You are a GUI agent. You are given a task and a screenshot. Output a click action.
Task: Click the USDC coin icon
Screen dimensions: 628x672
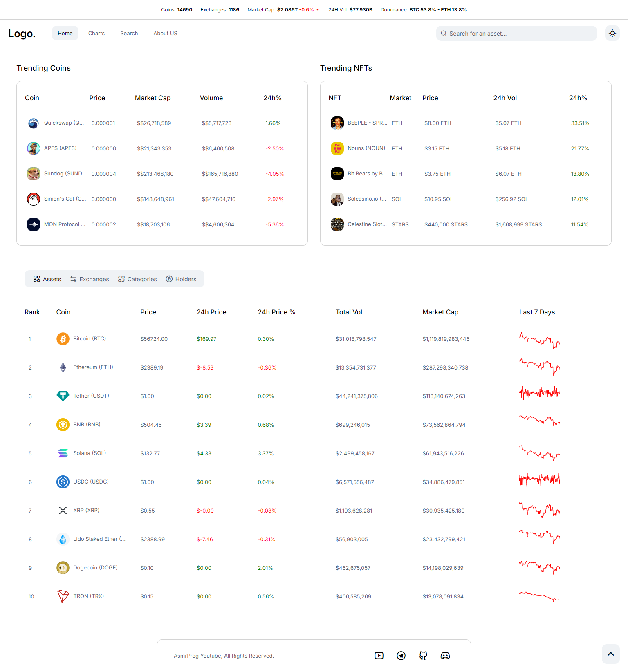pyautogui.click(x=63, y=482)
